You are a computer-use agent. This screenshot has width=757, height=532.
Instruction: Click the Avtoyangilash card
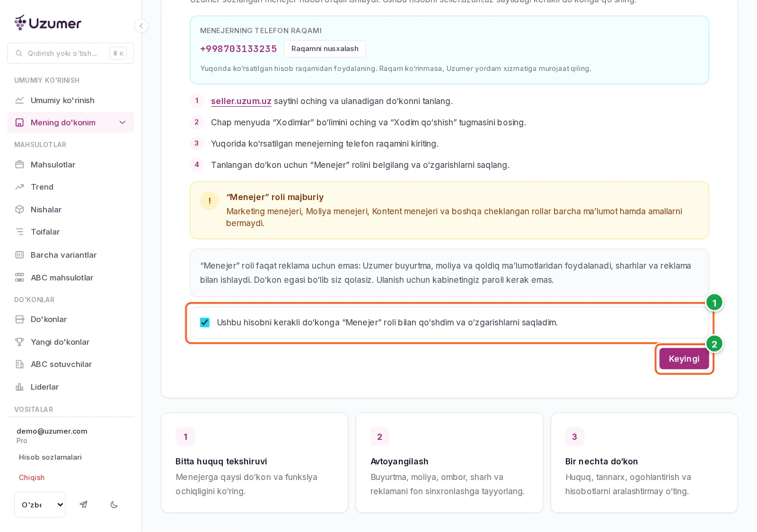(x=449, y=462)
